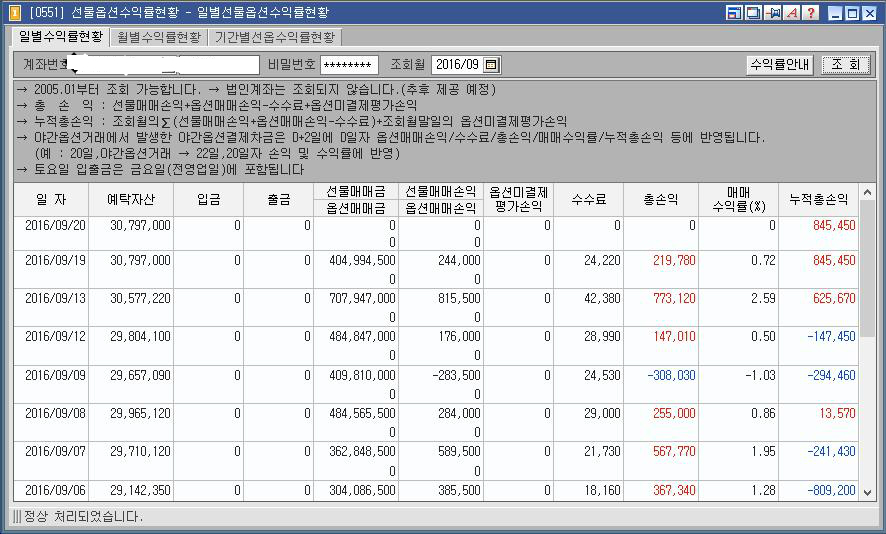Click the 계좌번호 account number field
The image size is (886, 534).
164,64
